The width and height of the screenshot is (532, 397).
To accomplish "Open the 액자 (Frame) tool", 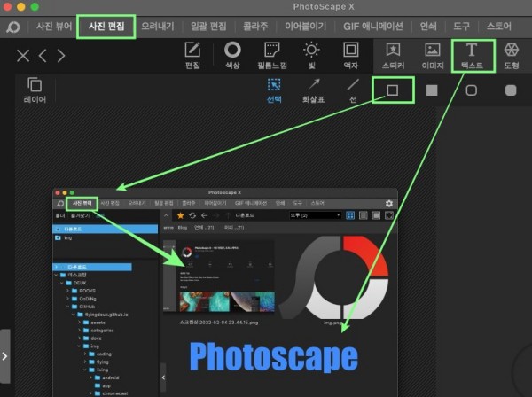I will coord(351,55).
